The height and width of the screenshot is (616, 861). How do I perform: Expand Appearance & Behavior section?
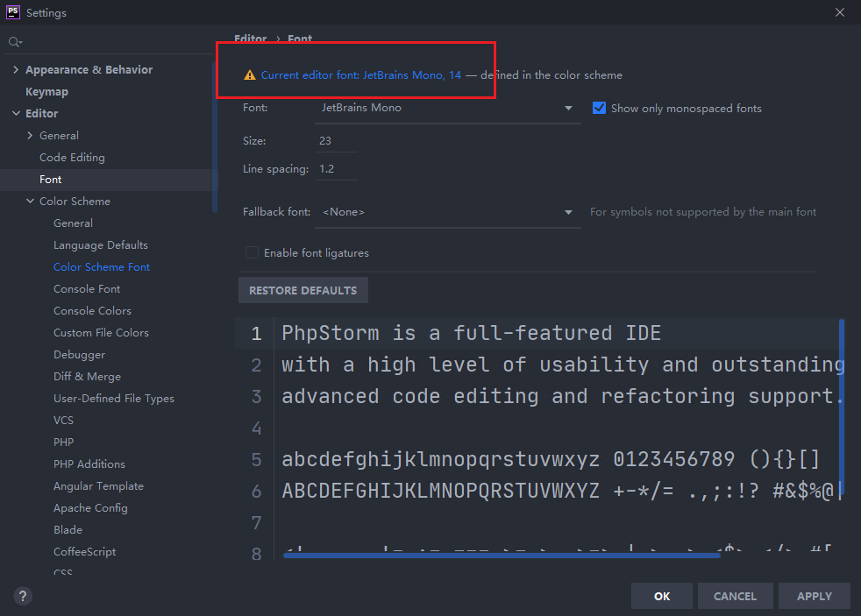[x=16, y=70]
